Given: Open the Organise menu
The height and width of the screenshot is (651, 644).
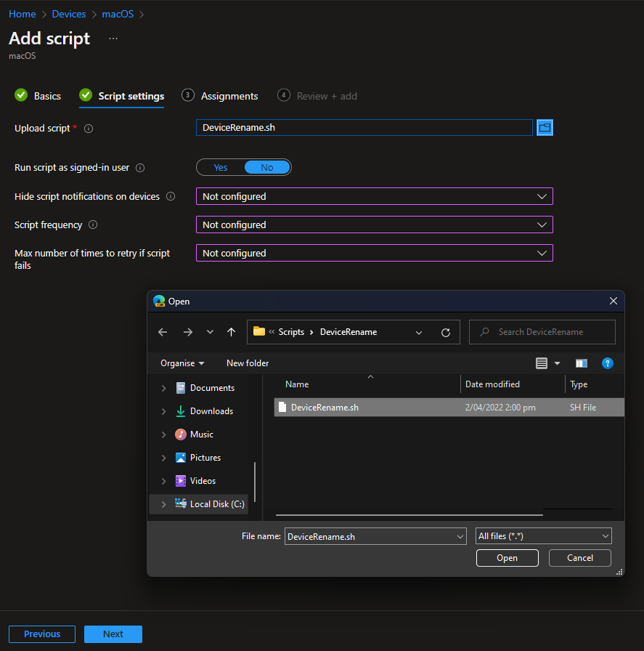Looking at the screenshot, I should pos(182,363).
